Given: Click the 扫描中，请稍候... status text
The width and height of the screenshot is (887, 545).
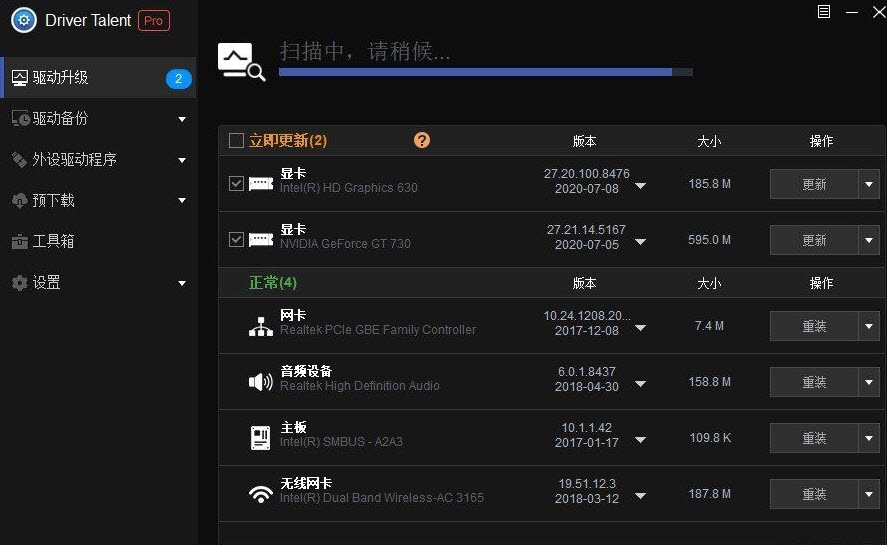Looking at the screenshot, I should (x=365, y=52).
